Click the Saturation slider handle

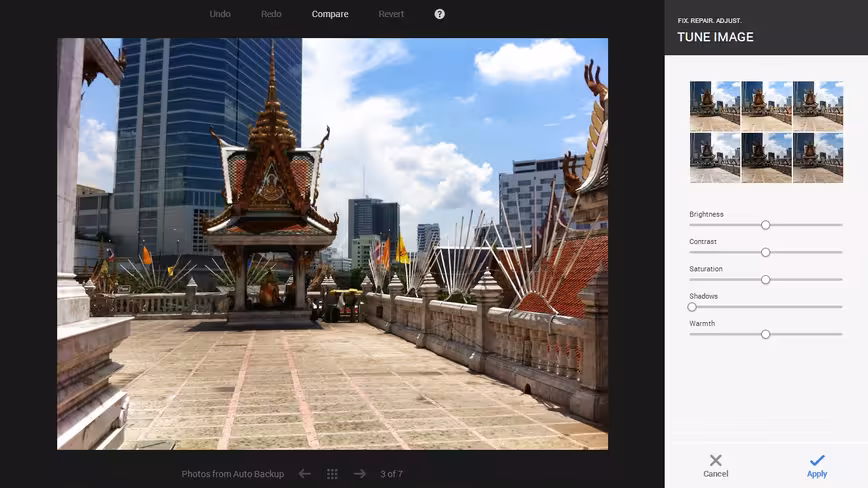click(766, 280)
